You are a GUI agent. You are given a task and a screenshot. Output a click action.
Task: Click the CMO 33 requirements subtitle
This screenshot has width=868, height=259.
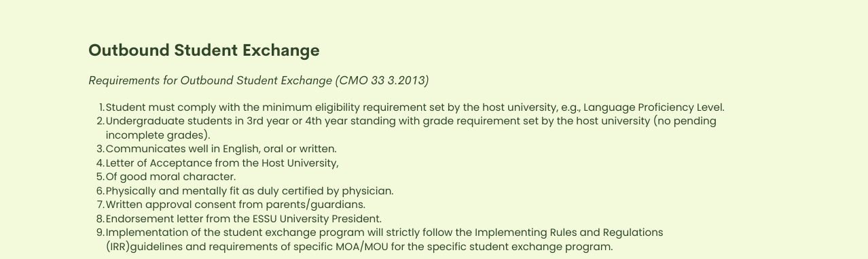point(259,80)
